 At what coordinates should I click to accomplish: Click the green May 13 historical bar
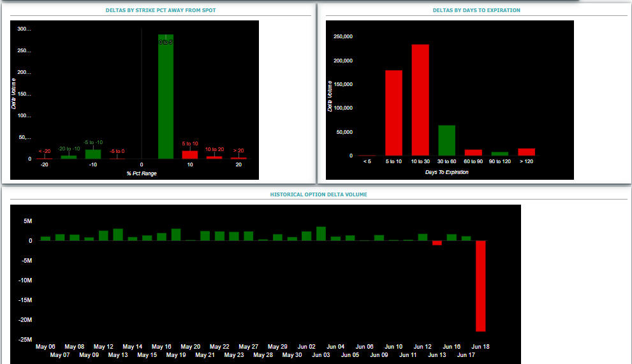coord(118,235)
